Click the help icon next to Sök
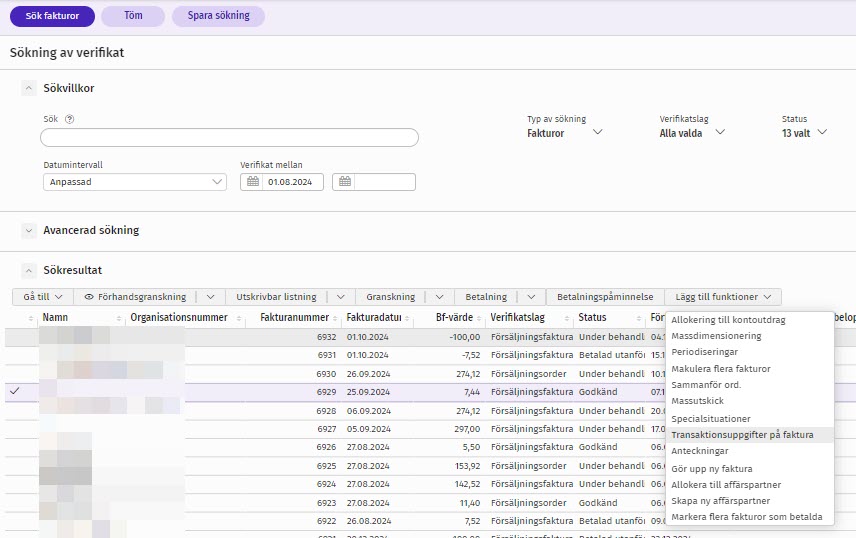Viewport: 856px width, 538px height. click(x=69, y=119)
